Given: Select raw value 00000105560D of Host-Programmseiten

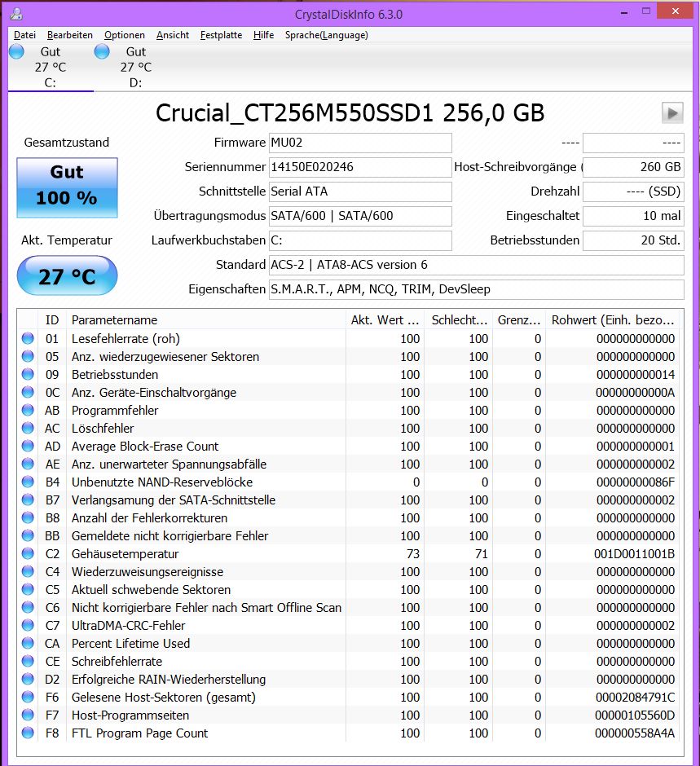Looking at the screenshot, I should pyautogui.click(x=635, y=715).
